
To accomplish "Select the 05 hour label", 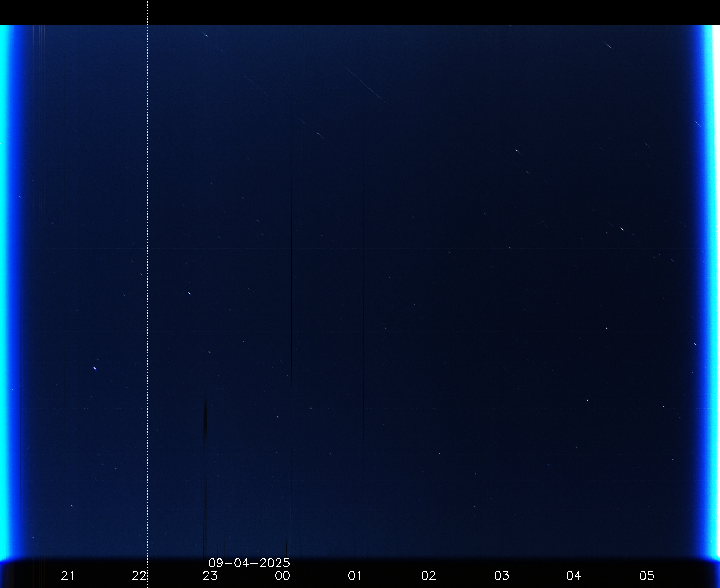I will (x=647, y=575).
